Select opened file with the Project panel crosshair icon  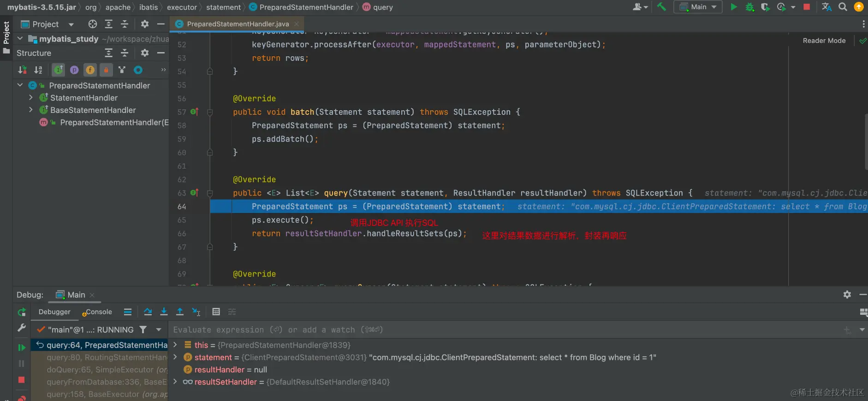coord(93,24)
